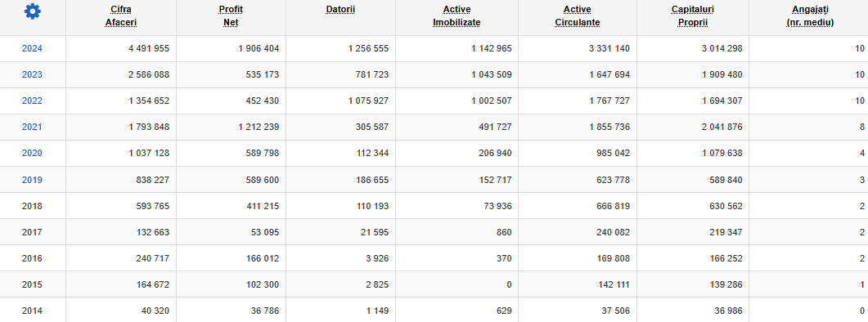The image size is (868, 322).
Task: Click the debts value 781 723
Action: point(372,74)
